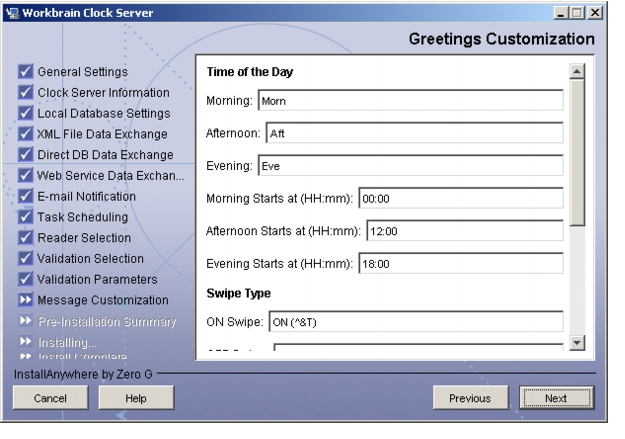Viewport: 625px width, 439px height.
Task: Edit the ON Swipe message field
Action: coord(416,322)
